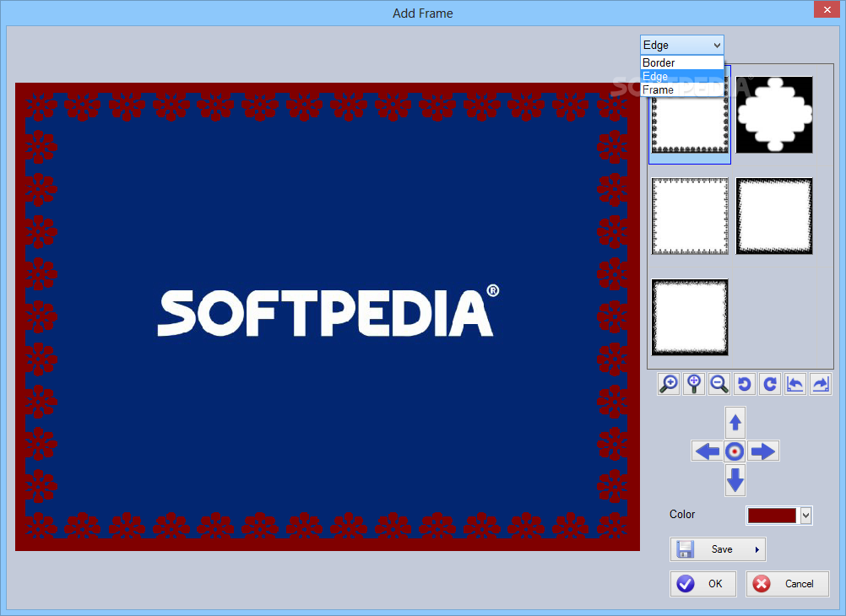The height and width of the screenshot is (616, 846).
Task: Expand the Color dropdown arrow
Action: point(806,515)
